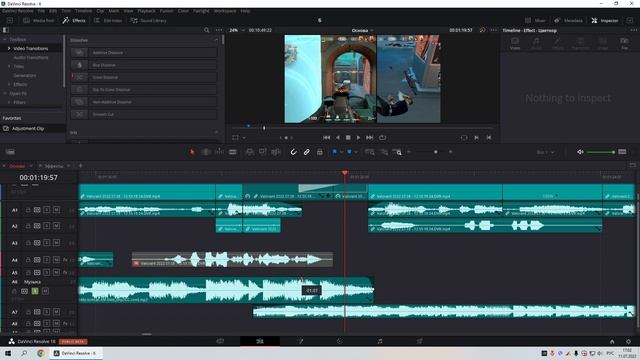Viewport: 640px width, 360px height.
Task: Open effects panel options (three dots)
Action: click(x=219, y=30)
